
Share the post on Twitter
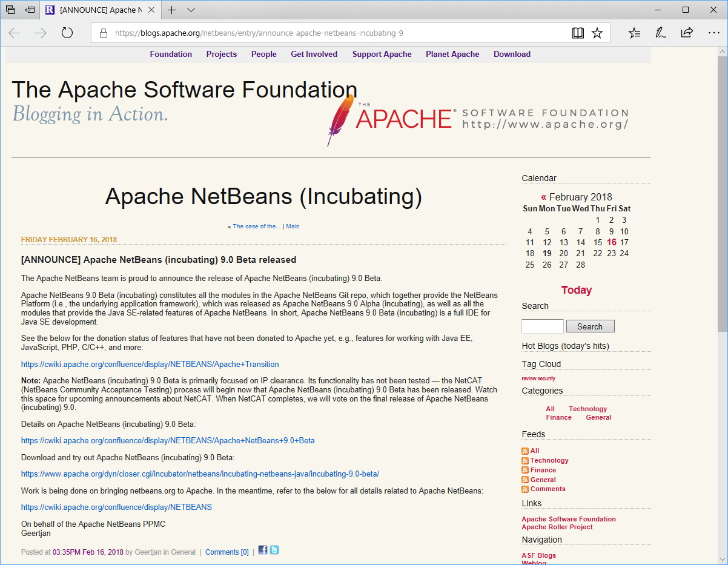coord(274,550)
